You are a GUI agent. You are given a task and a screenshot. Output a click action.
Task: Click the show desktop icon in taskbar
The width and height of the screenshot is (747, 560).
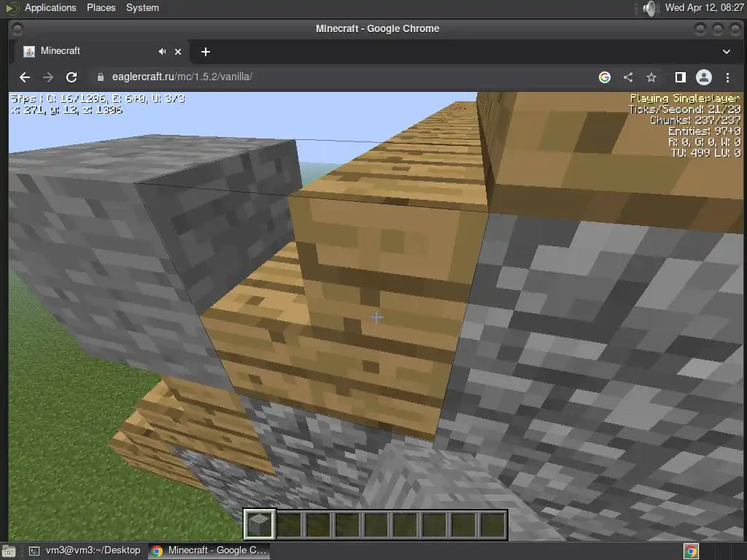click(x=9, y=551)
